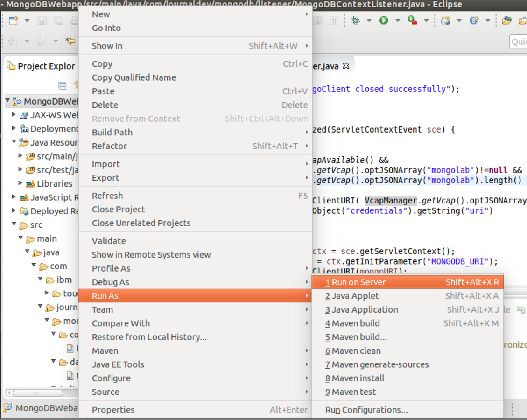Select Run on Server in submenu
Screen dimensions: 527x420
[x=408, y=282]
